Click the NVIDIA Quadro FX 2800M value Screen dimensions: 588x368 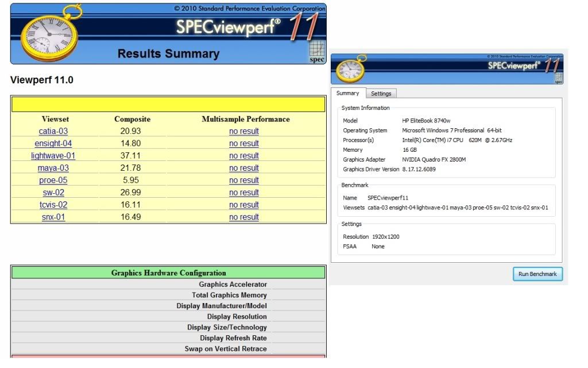pyautogui.click(x=434, y=160)
